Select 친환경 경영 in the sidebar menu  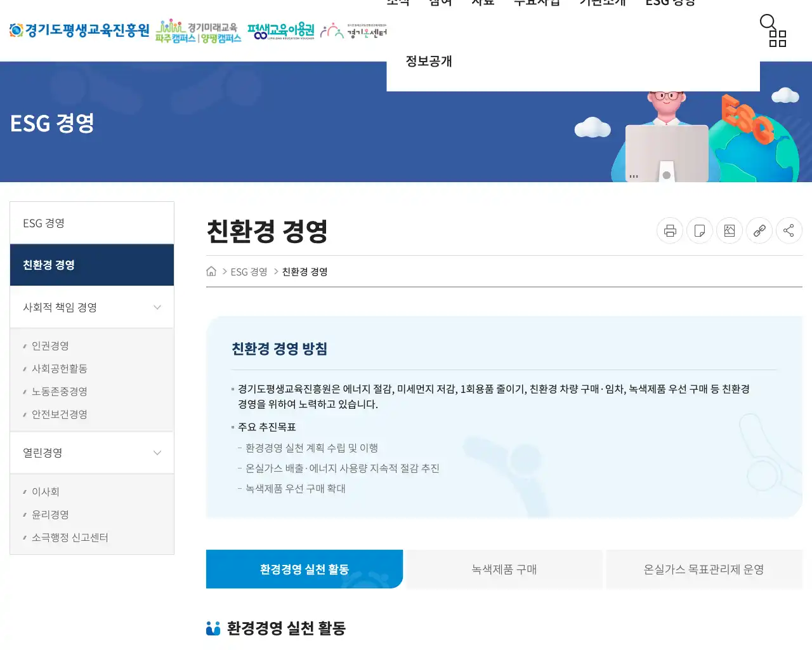[x=92, y=265]
